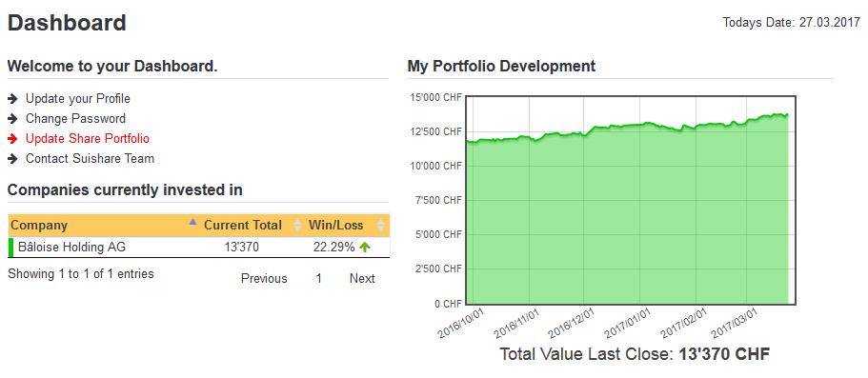Click the 2017/01/01 label on the chart axis
This screenshot has width=868, height=378.
pos(628,324)
